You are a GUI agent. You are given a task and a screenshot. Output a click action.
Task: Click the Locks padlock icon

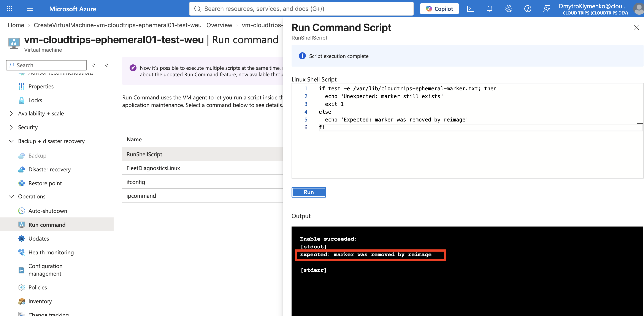pos(22,100)
